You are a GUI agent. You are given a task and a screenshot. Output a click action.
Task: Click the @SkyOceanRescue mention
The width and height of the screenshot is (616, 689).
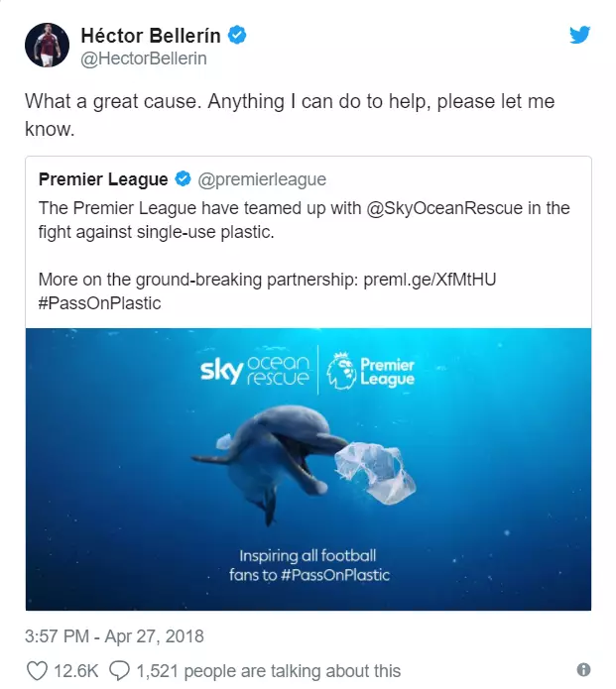coord(444,208)
